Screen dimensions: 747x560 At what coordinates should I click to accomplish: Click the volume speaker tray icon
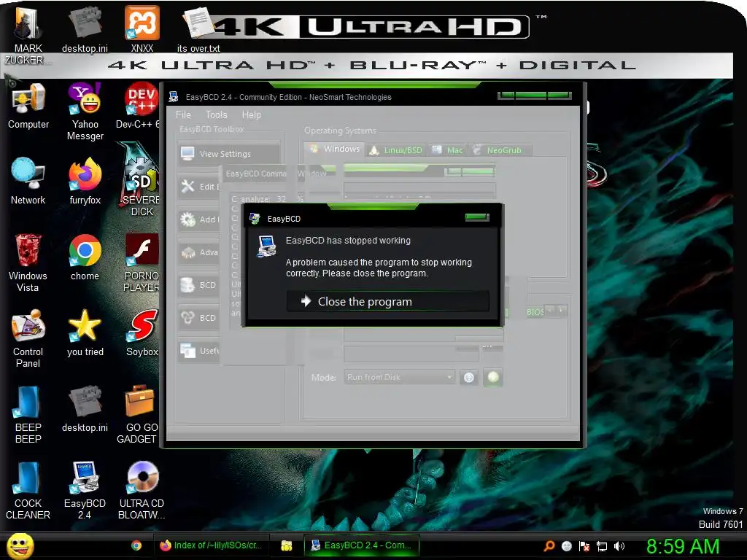(x=619, y=546)
